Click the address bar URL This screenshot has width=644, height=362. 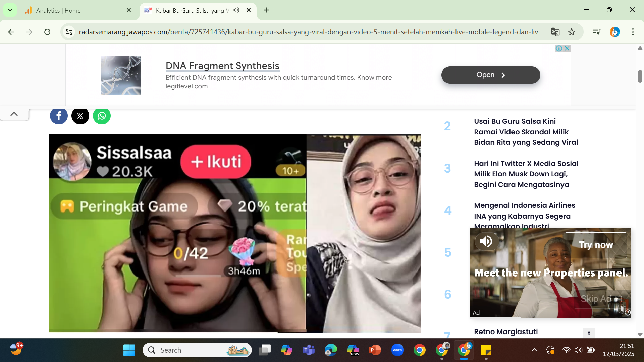click(311, 32)
